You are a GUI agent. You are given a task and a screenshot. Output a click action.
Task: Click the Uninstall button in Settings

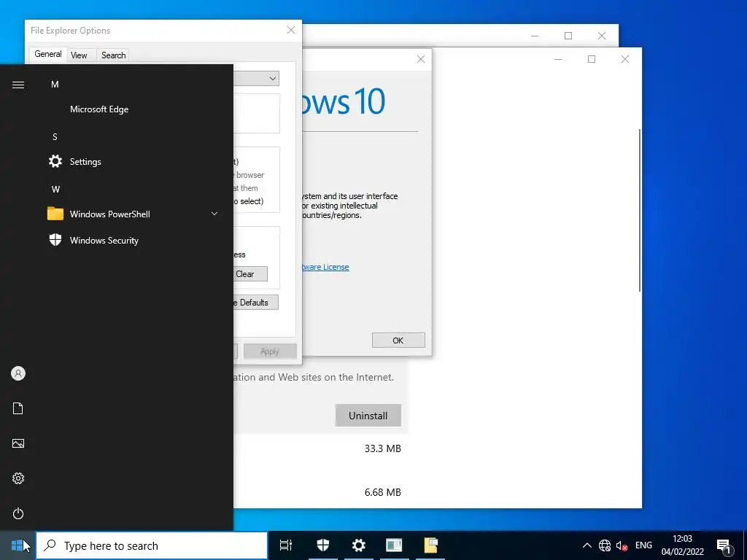(x=368, y=416)
